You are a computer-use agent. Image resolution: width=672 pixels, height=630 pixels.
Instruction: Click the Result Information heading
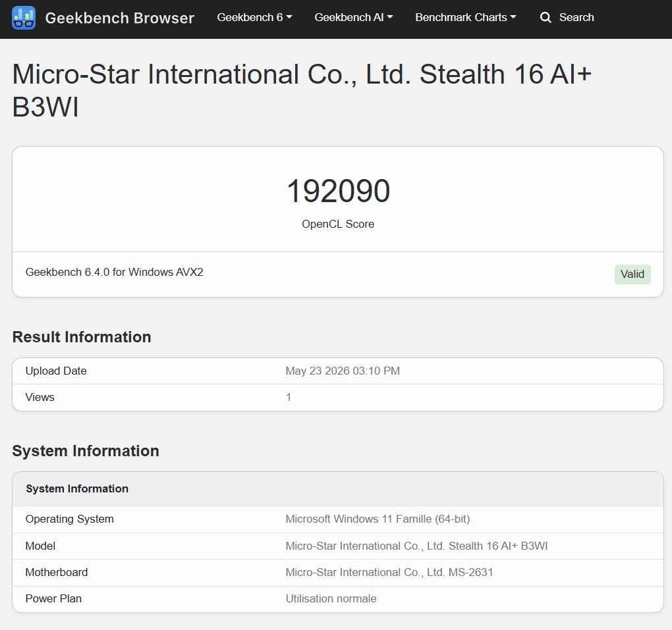[82, 337]
